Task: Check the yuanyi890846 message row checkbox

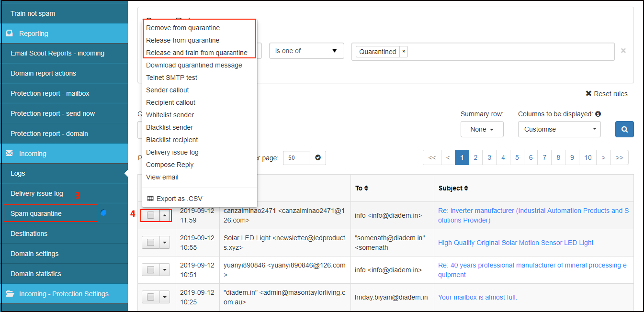Action: [x=150, y=270]
